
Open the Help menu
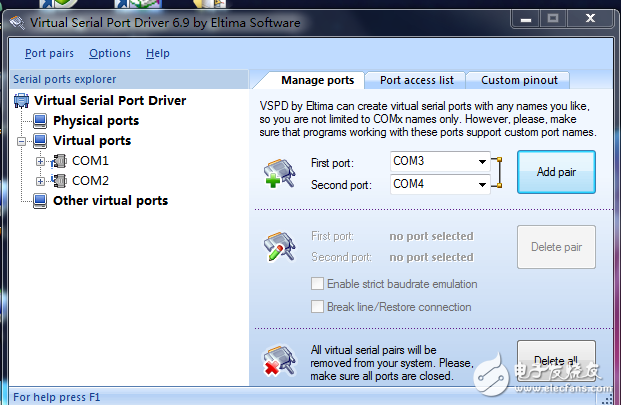coord(158,53)
